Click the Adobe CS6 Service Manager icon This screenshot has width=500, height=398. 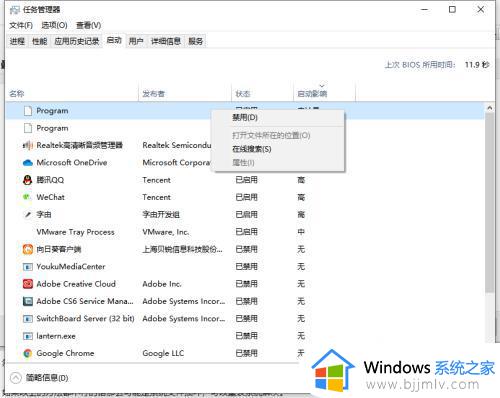tap(28, 301)
